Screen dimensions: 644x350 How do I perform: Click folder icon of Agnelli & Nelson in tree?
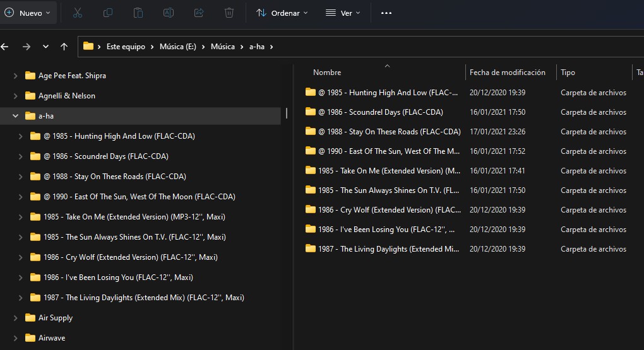tap(30, 96)
